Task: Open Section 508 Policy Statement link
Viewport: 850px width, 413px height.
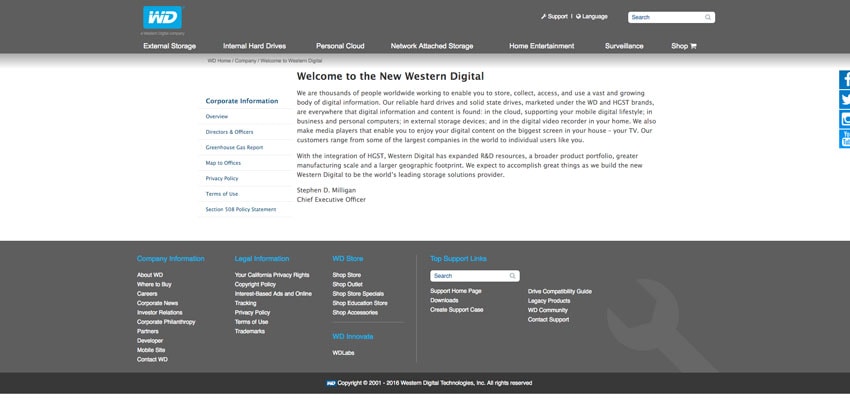Action: [241, 210]
